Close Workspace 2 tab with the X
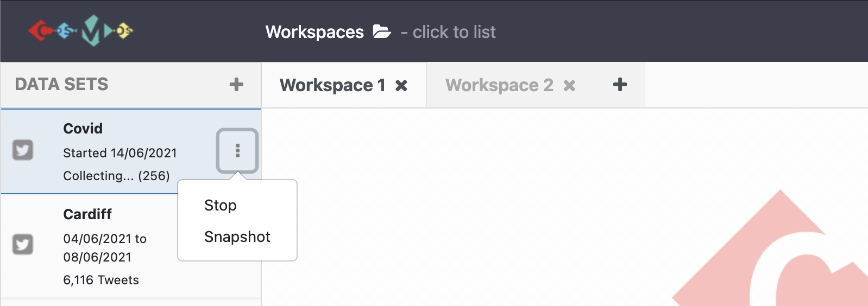 (569, 86)
